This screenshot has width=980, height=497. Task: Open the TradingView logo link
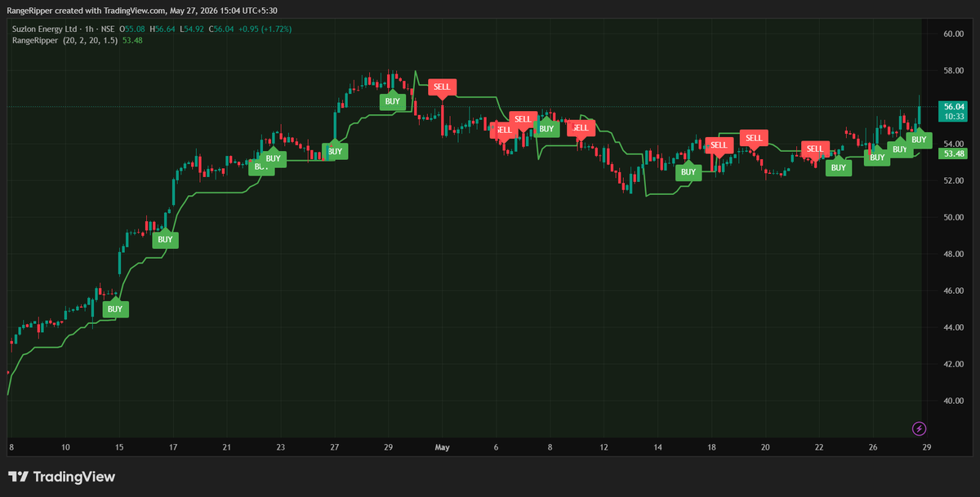pyautogui.click(x=61, y=477)
